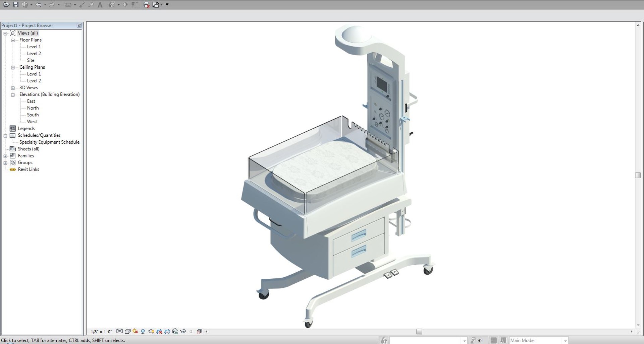Click the Switch Windows icon
Image resolution: width=644 pixels, height=344 pixels.
tap(156, 5)
